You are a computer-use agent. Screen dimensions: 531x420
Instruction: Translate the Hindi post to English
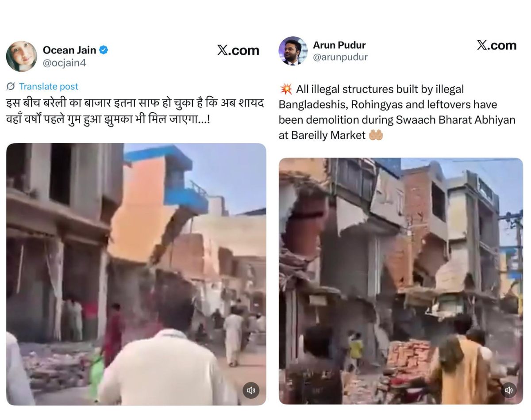(x=48, y=86)
